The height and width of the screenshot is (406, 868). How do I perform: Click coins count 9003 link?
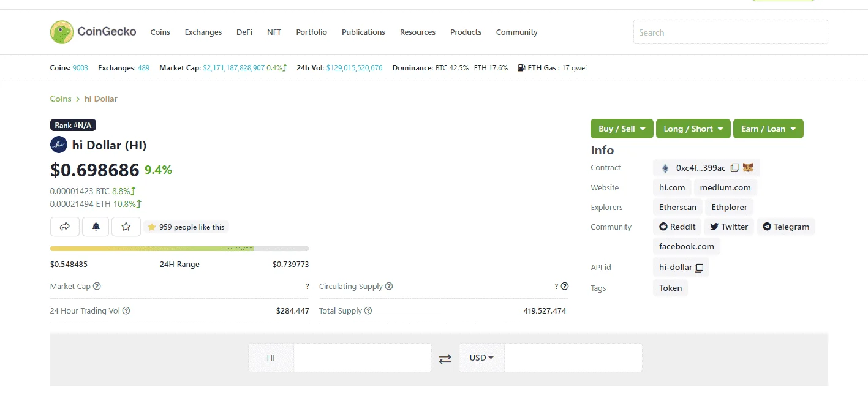[80, 68]
